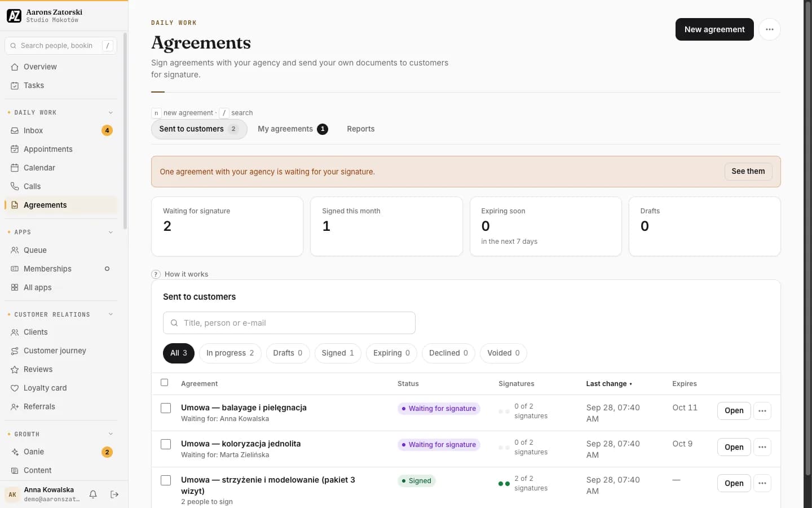
Task: Switch to the Reports tab
Action: (x=361, y=129)
